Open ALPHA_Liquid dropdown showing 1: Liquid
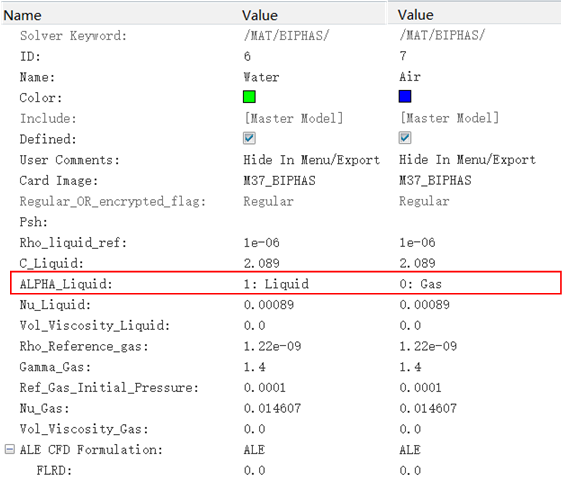This screenshot has width=564, height=484. pyautogui.click(x=276, y=284)
